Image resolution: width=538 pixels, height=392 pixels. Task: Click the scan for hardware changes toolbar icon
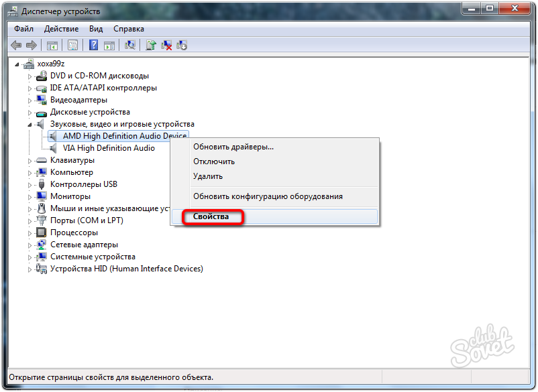click(131, 45)
